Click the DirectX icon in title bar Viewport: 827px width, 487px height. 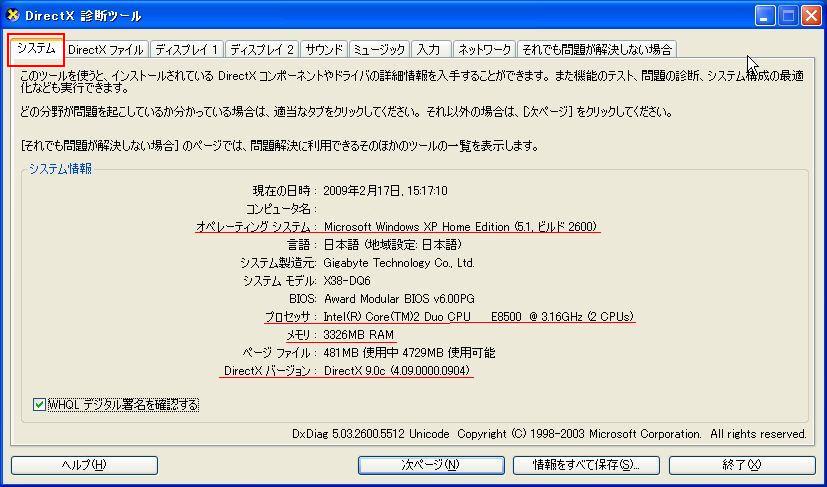pyautogui.click(x=13, y=15)
